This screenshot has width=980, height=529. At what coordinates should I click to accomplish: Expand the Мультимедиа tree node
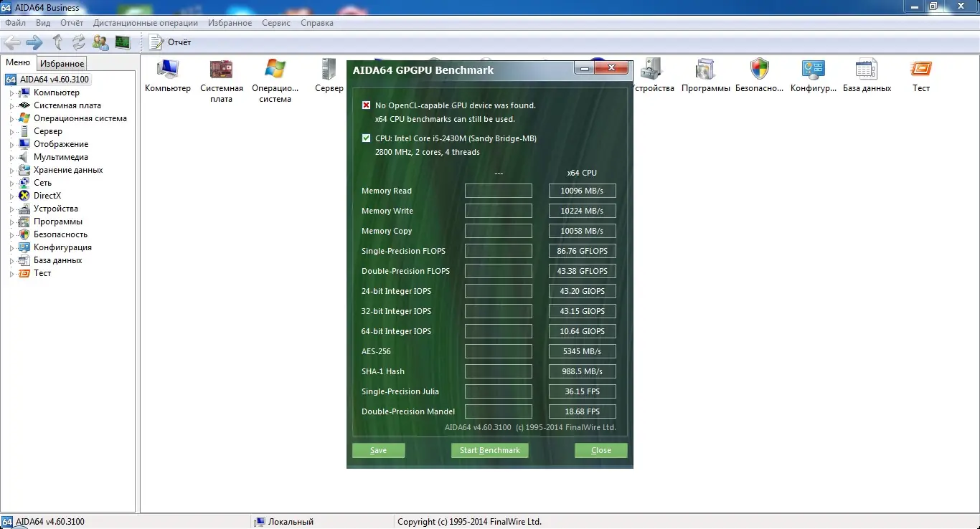click(x=11, y=158)
